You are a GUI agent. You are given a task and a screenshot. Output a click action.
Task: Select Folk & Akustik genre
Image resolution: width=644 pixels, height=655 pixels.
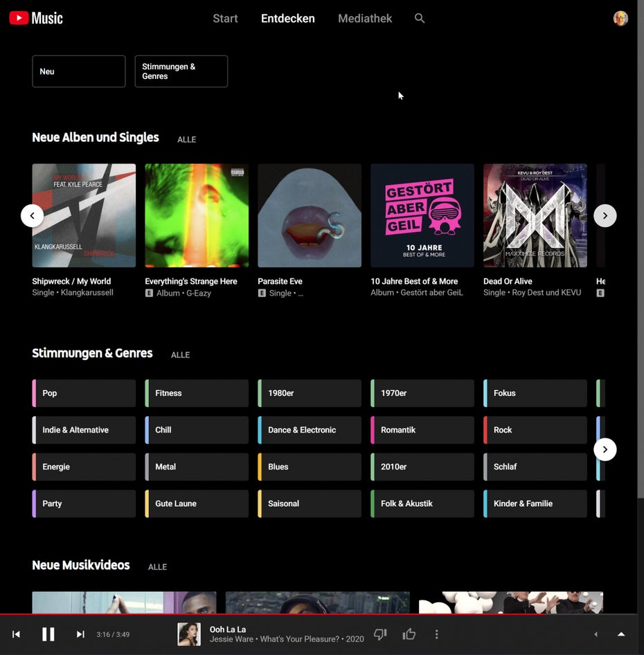point(422,503)
